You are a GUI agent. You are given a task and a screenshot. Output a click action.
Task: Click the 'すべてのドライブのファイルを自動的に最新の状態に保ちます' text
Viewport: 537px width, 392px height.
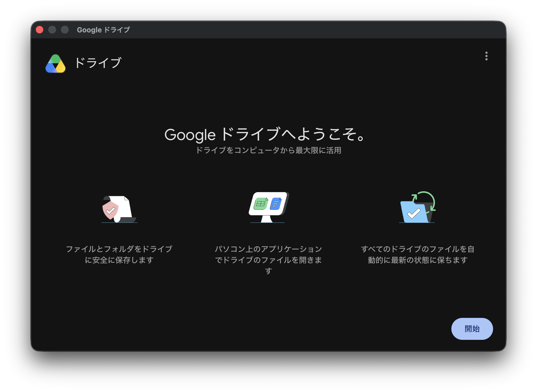[417, 254]
